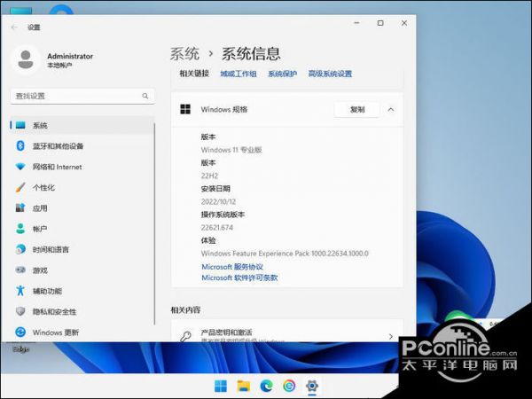Click Windows Feature Experience Pack value
The height and width of the screenshot is (399, 532).
[285, 254]
